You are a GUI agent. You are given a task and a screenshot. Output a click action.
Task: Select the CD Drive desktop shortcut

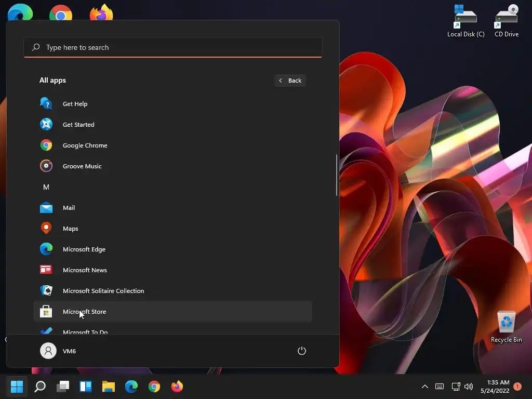[506, 21]
